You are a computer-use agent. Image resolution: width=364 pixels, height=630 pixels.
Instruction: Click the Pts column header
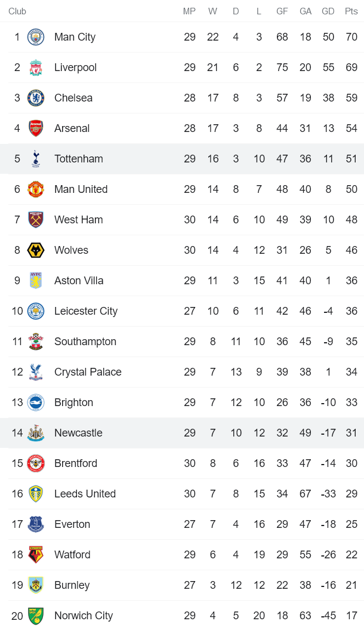coord(351,11)
